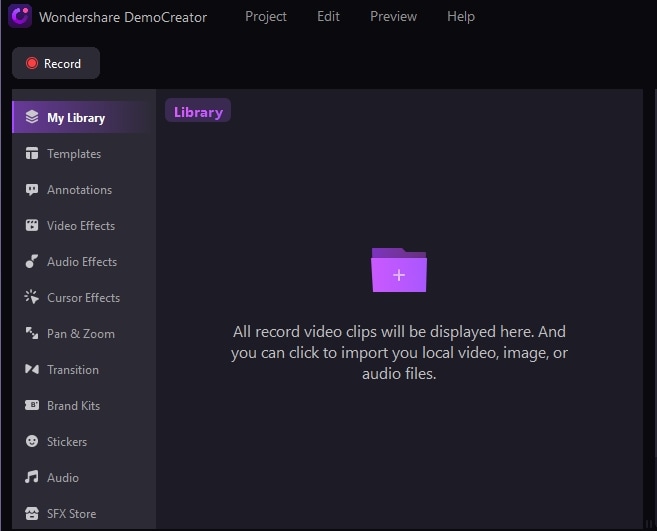Open the Annotations speech-bubble icon

pyautogui.click(x=32, y=190)
